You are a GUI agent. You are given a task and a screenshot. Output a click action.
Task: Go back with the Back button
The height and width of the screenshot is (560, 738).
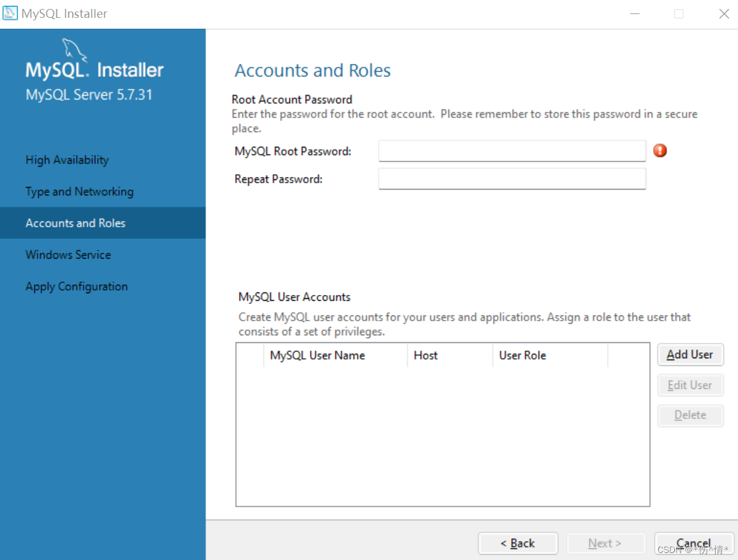[x=518, y=543]
